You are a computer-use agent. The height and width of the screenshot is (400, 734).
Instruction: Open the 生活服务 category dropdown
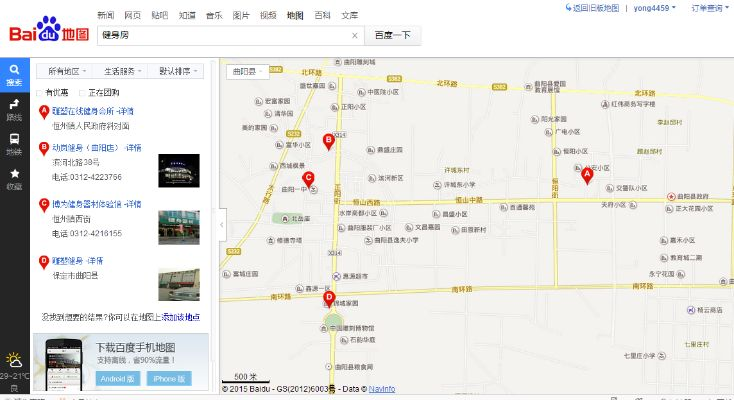pyautogui.click(x=120, y=71)
